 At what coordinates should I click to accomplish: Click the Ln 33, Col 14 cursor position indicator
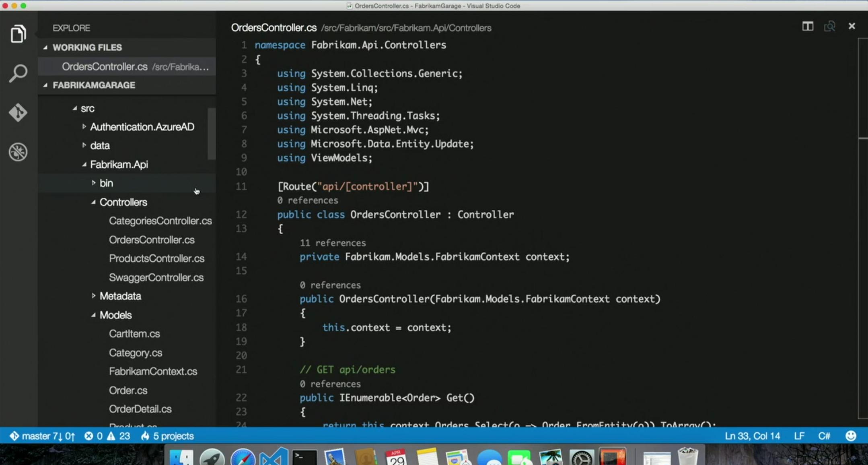[752, 436]
